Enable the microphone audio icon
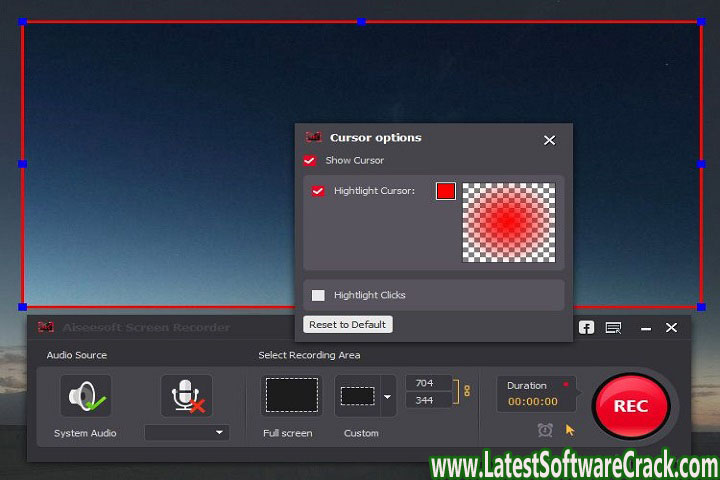The height and width of the screenshot is (480, 720). (x=186, y=396)
